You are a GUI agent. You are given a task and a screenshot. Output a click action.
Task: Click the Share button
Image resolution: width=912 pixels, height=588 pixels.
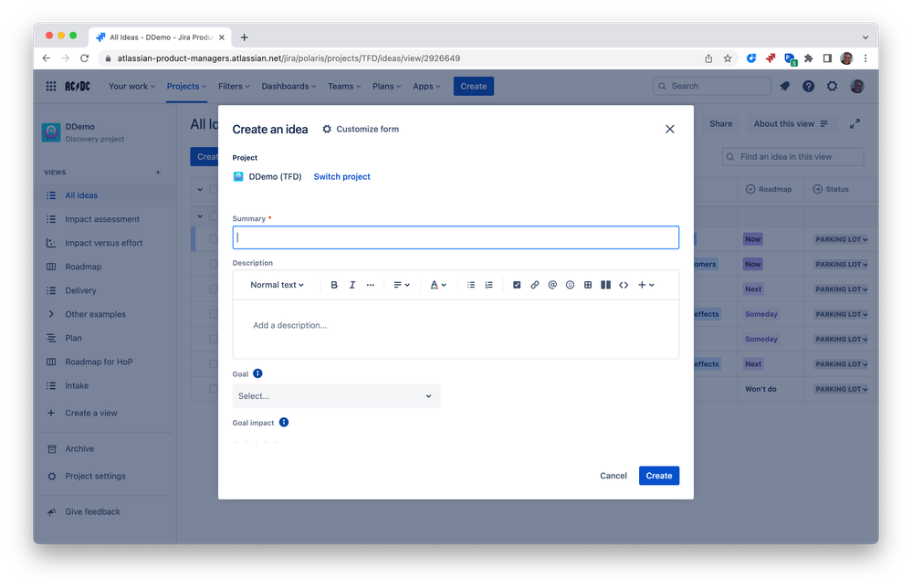click(x=720, y=124)
